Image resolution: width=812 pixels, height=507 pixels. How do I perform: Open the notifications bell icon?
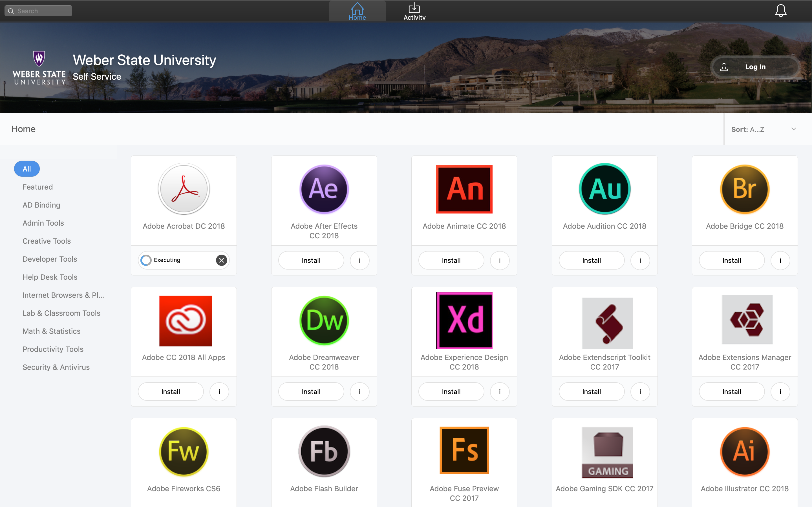[x=780, y=11]
